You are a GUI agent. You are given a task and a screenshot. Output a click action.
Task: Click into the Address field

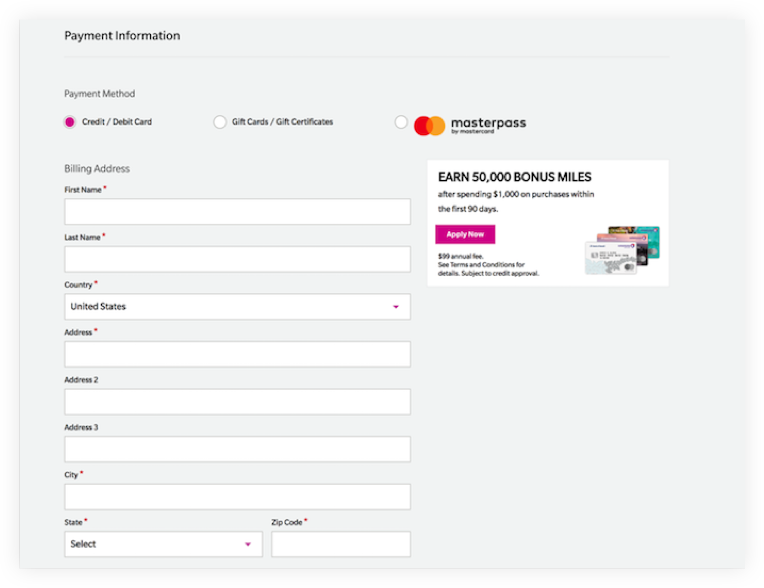tap(237, 354)
